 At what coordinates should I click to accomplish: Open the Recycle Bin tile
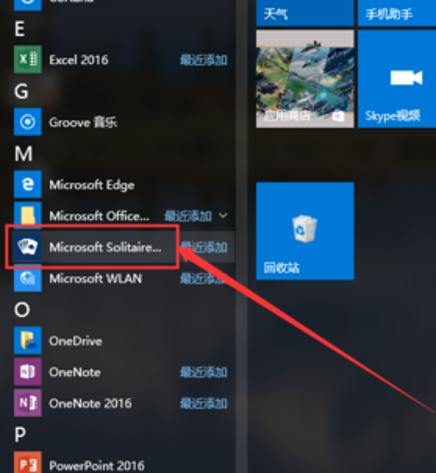tap(305, 231)
